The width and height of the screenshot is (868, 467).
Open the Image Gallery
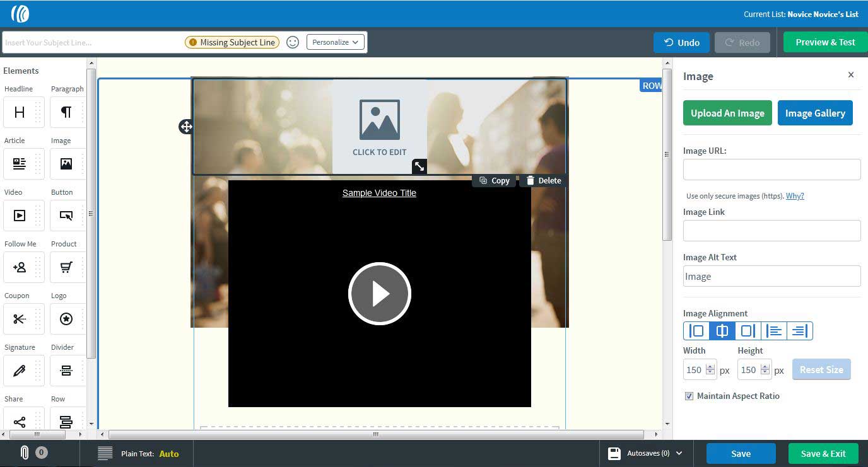[815, 113]
